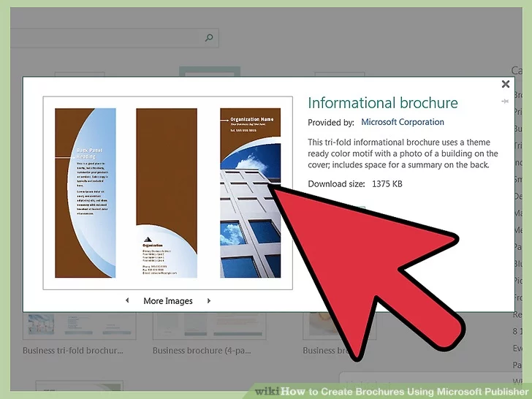Click the template description text
532x399 pixels.
403,153
